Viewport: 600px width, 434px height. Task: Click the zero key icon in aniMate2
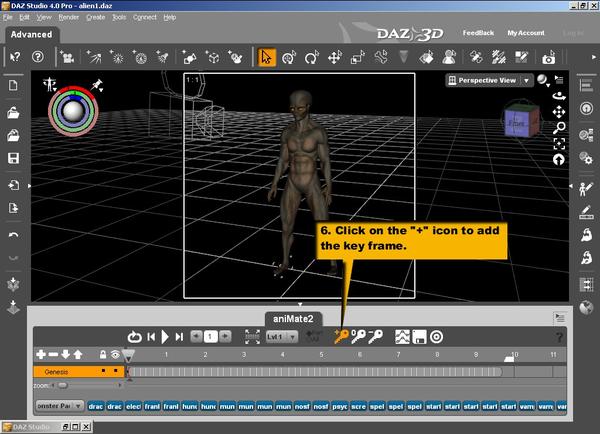[359, 337]
